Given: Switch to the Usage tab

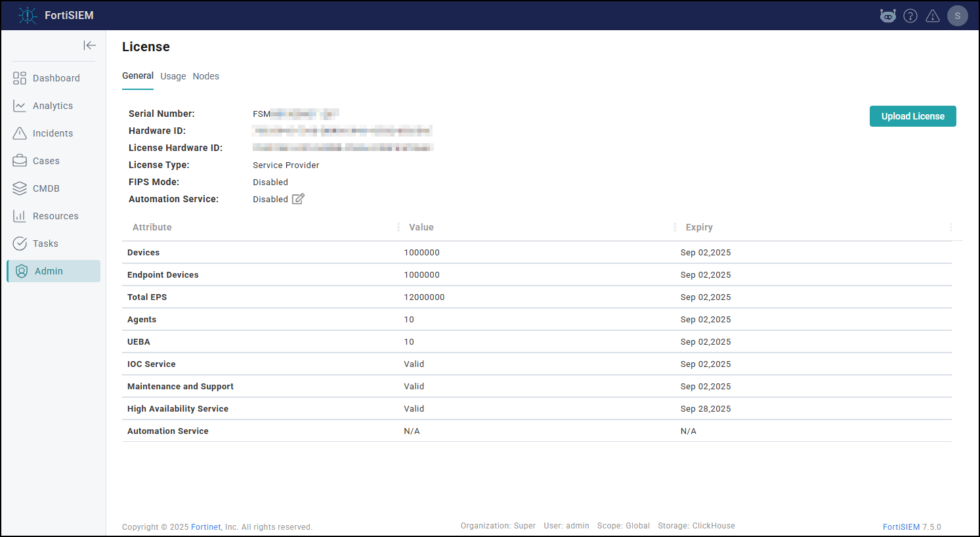Looking at the screenshot, I should click(x=173, y=76).
